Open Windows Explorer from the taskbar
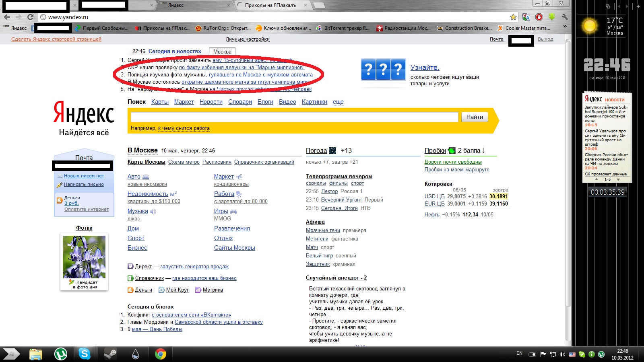Screen dimensions: 644x362 [36, 354]
